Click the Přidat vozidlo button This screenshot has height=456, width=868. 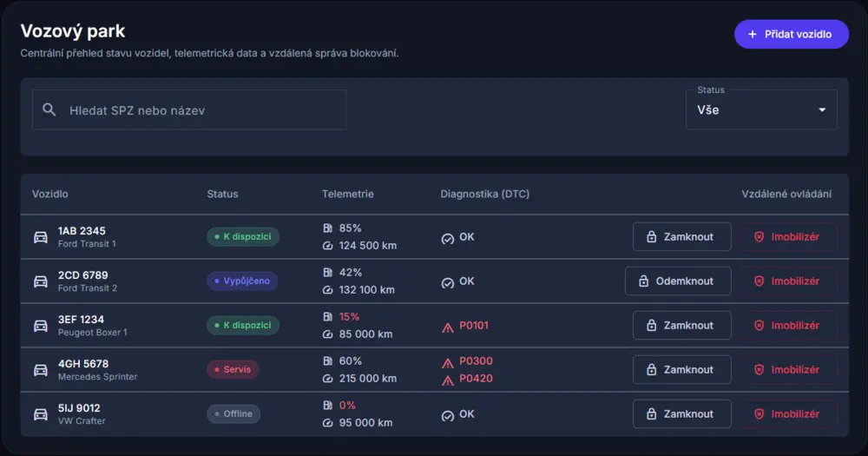791,35
